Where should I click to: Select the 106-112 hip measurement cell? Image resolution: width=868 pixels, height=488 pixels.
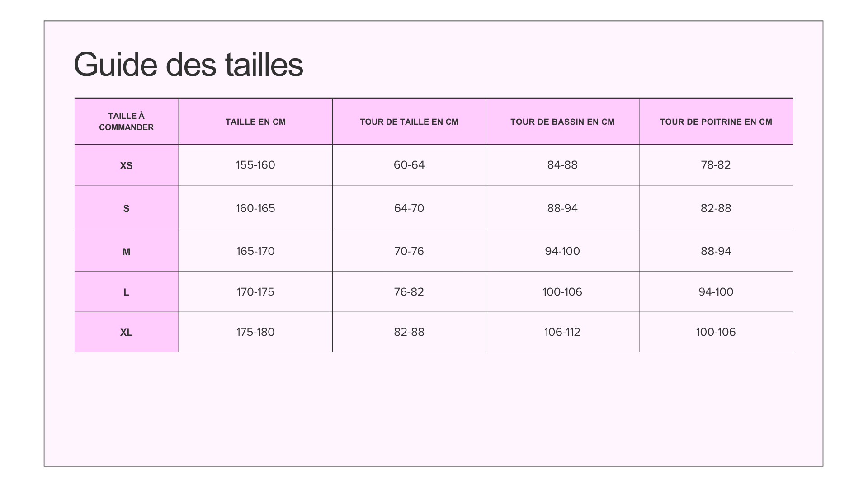point(562,332)
